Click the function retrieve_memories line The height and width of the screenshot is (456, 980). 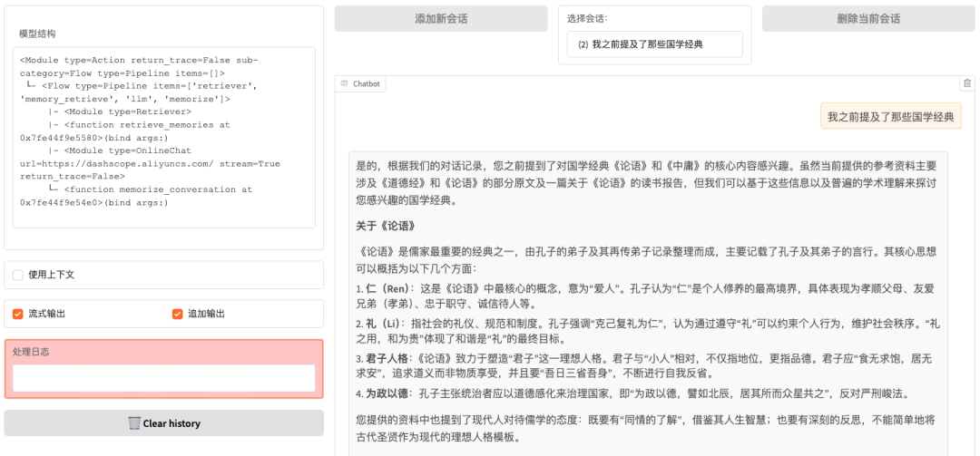(139, 125)
